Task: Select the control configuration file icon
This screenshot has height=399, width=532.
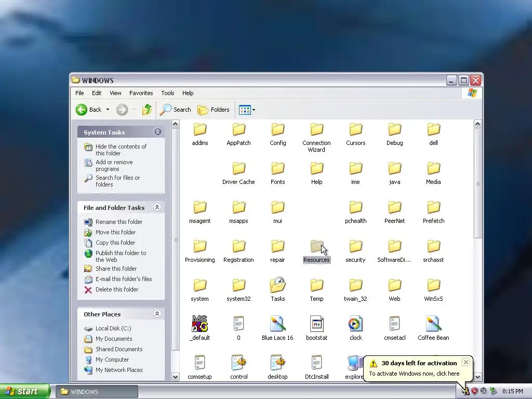Action: 239,362
